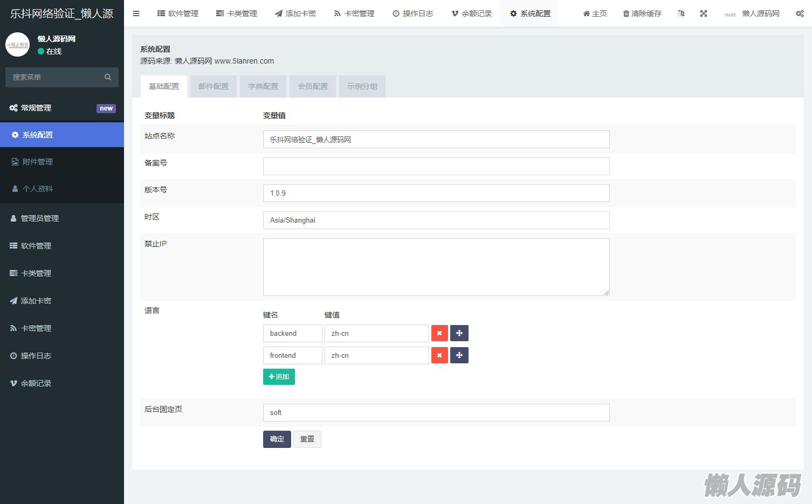
Task: Click 清除缓存 in the top bar
Action: click(x=642, y=13)
